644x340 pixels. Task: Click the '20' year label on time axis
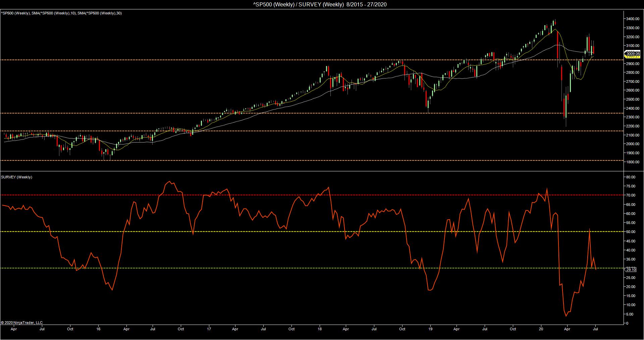(x=541, y=329)
